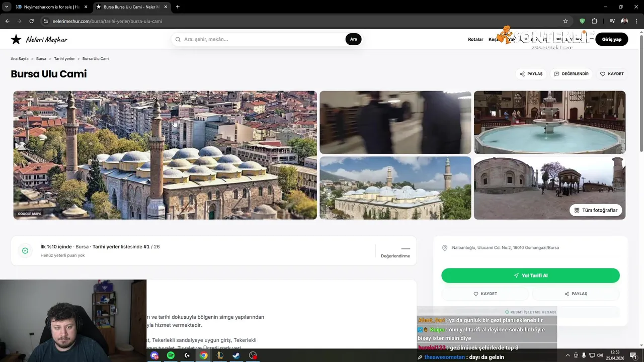
Task: Click the green check badge icon
Action: (25, 250)
